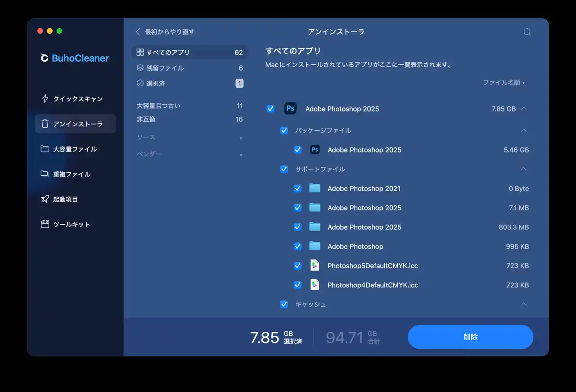576x392 pixels.
Task: Expand the ソース filter section
Action: (x=189, y=138)
